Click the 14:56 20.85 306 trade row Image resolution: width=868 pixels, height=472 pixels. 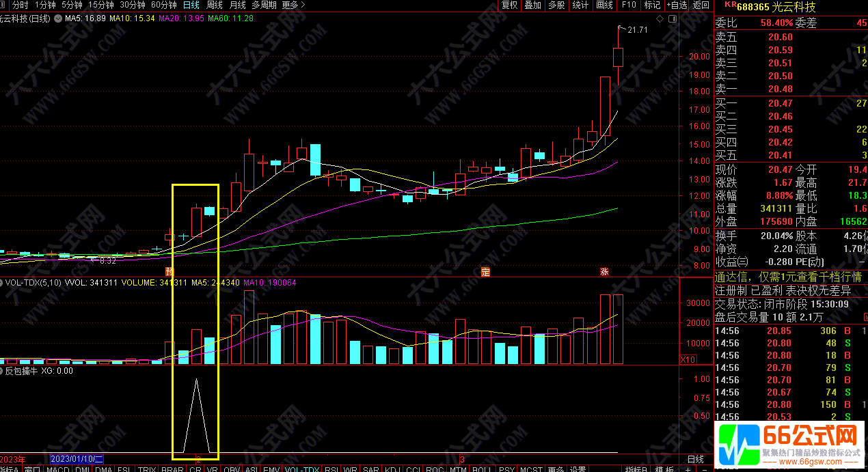(791, 331)
